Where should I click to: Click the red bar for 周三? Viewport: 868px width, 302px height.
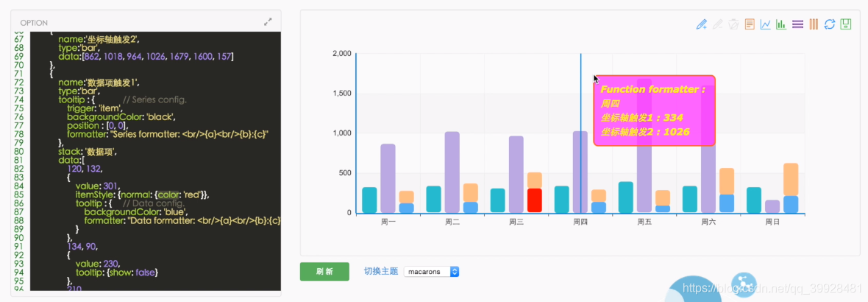(534, 200)
